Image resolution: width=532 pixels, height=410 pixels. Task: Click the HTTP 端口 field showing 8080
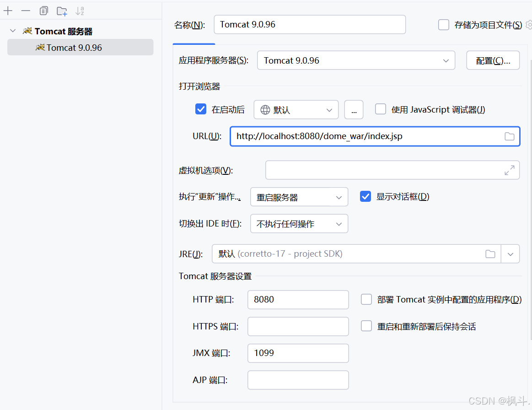click(x=298, y=300)
